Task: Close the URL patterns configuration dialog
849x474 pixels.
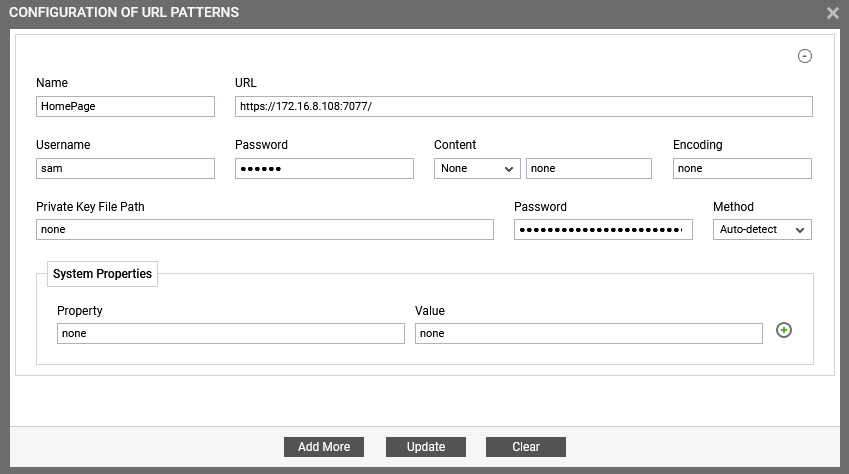Action: pos(833,12)
